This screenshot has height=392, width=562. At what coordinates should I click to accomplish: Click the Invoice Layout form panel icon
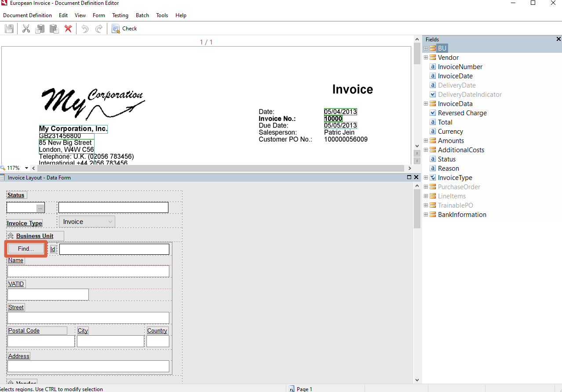click(x=3, y=178)
